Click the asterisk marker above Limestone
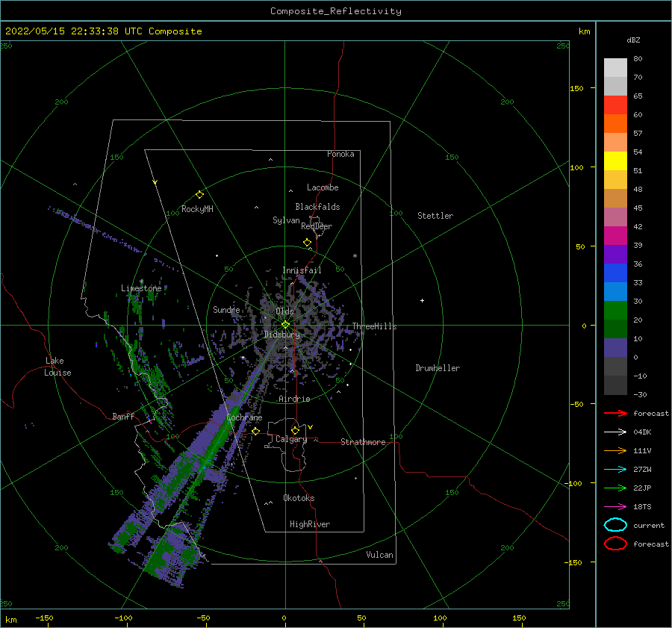Screen dimensions: 672x628 (x=141, y=282)
